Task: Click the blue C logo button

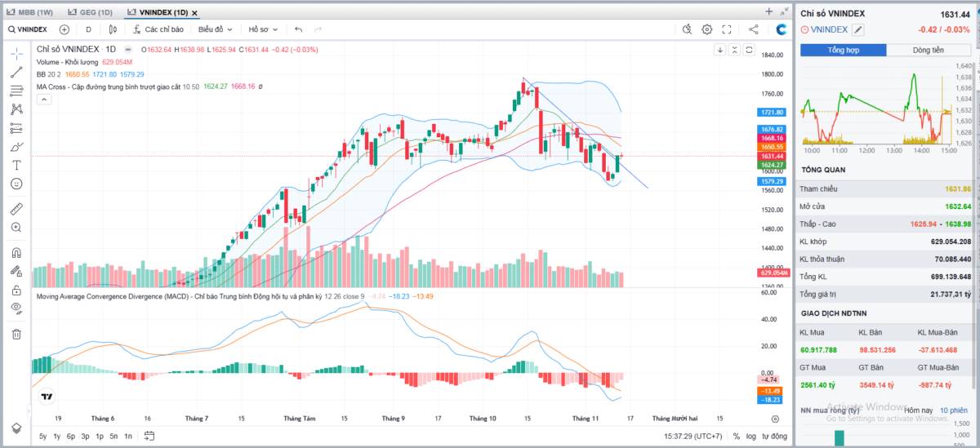Action: (x=782, y=29)
